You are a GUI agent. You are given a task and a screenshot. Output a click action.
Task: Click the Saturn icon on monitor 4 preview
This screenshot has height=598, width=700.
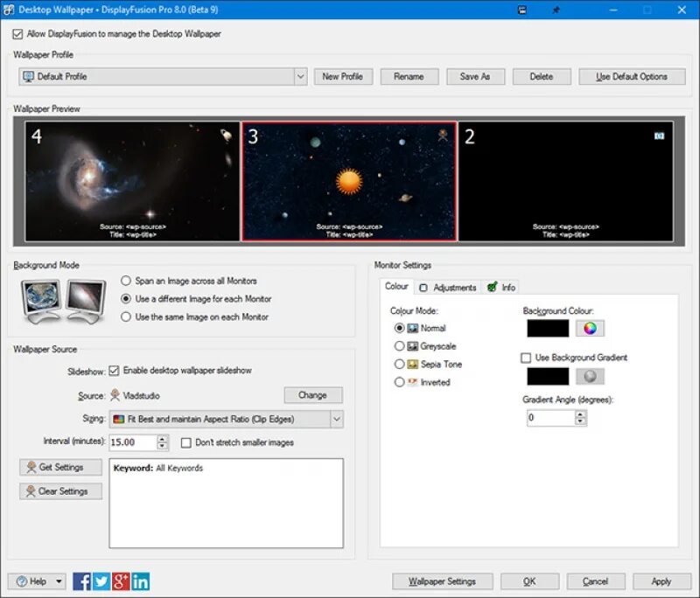tap(227, 136)
